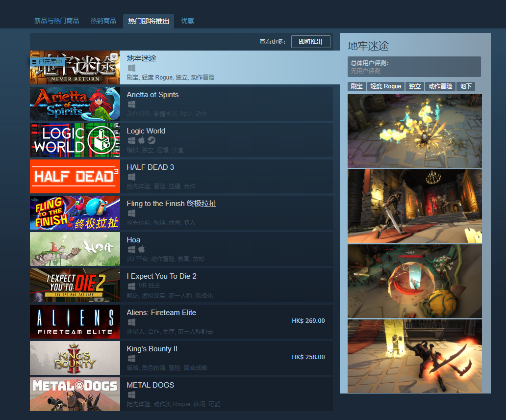
Task: Click the 无用户评测 review summary text
Action: [366, 71]
